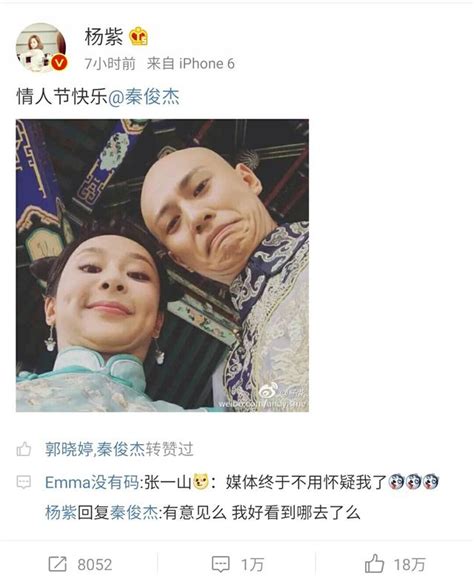Open comments via the bottom bubble icon
474x582 pixels.
pos(220,564)
